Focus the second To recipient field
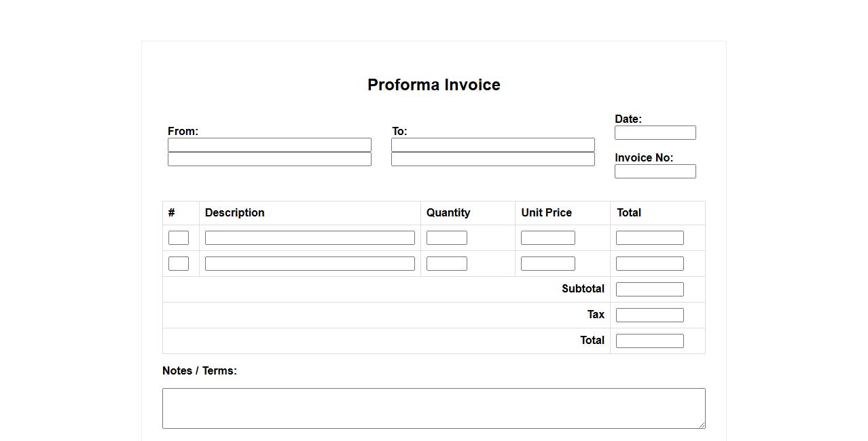This screenshot has width=868, height=441. click(492, 159)
